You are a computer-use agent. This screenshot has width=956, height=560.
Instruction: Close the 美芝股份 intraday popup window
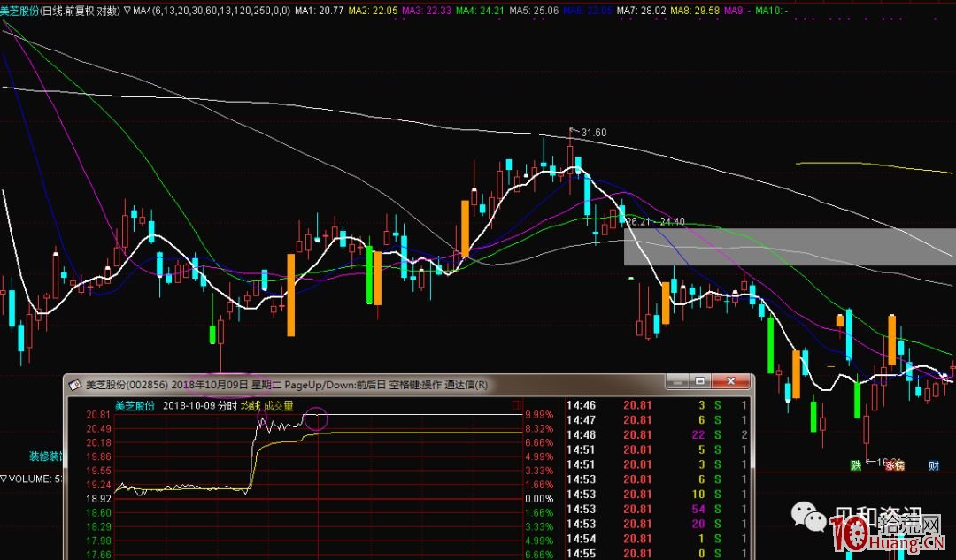pyautogui.click(x=730, y=381)
